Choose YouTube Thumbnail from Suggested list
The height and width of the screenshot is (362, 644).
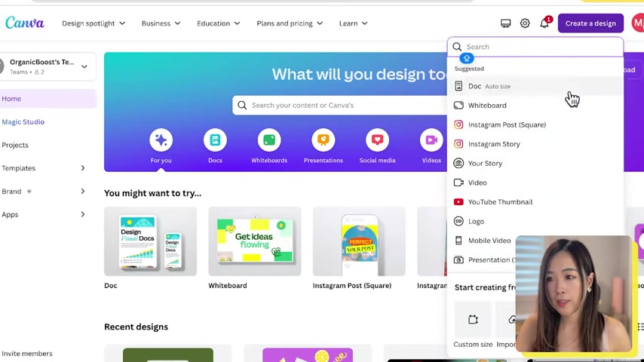click(535, 202)
